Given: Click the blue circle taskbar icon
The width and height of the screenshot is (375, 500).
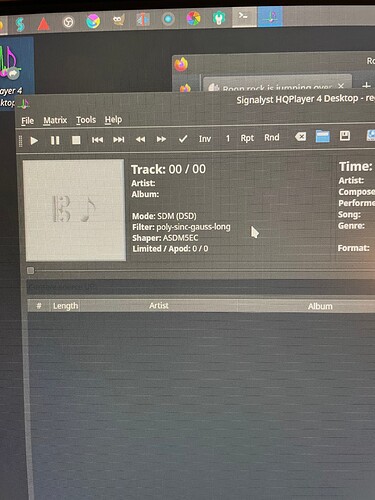Looking at the screenshot, I should (168, 19).
